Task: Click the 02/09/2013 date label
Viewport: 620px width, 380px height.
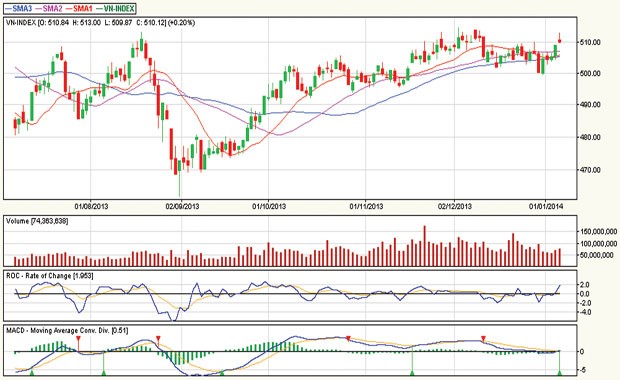Action: [x=182, y=206]
